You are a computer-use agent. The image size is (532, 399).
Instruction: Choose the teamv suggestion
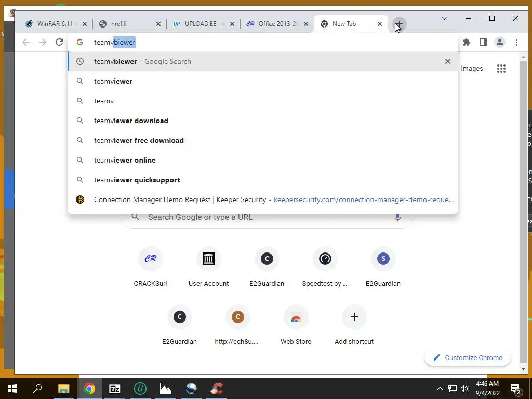coord(263,101)
